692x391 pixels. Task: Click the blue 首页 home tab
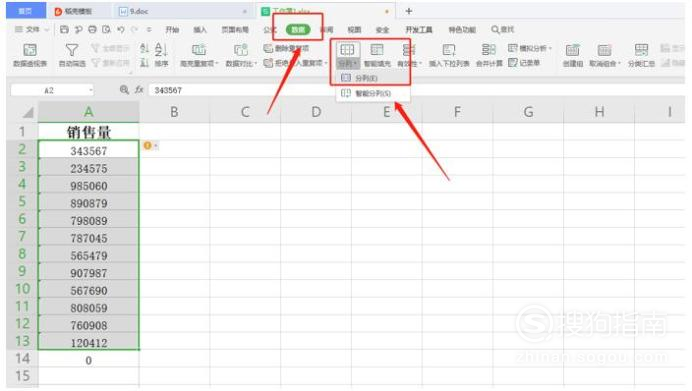pyautogui.click(x=25, y=11)
